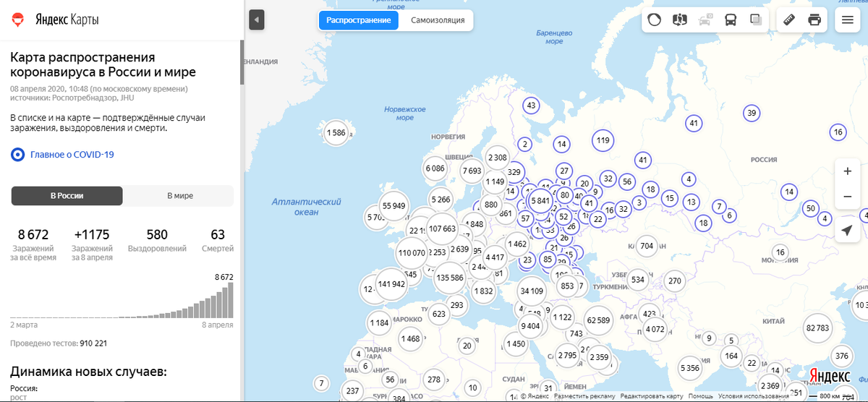Click the Яндекс watermark logo on map
868x402 pixels.
click(829, 377)
